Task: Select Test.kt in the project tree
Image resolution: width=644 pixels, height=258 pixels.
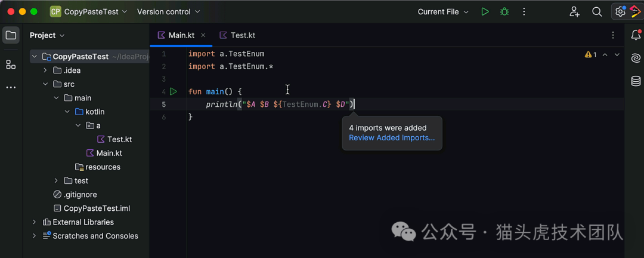Action: point(119,139)
